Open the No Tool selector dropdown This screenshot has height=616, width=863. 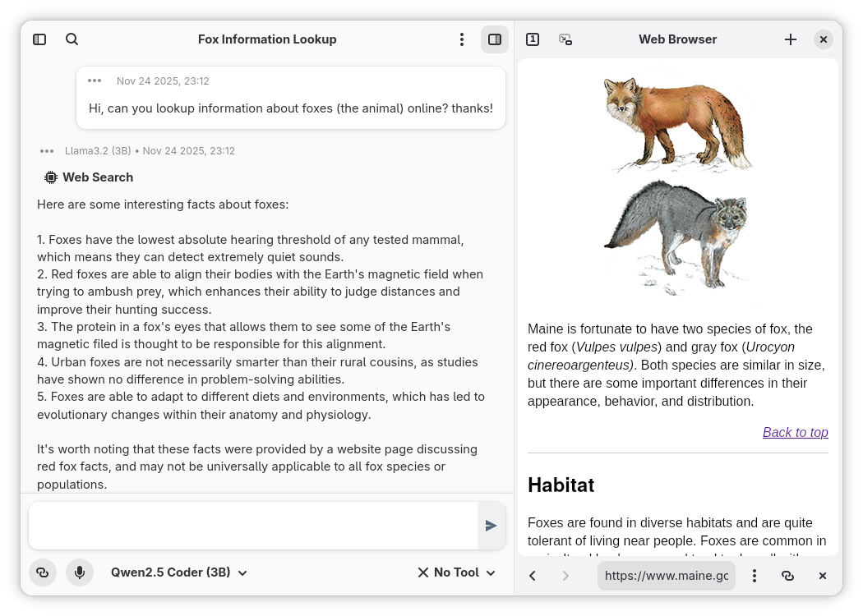click(x=456, y=572)
